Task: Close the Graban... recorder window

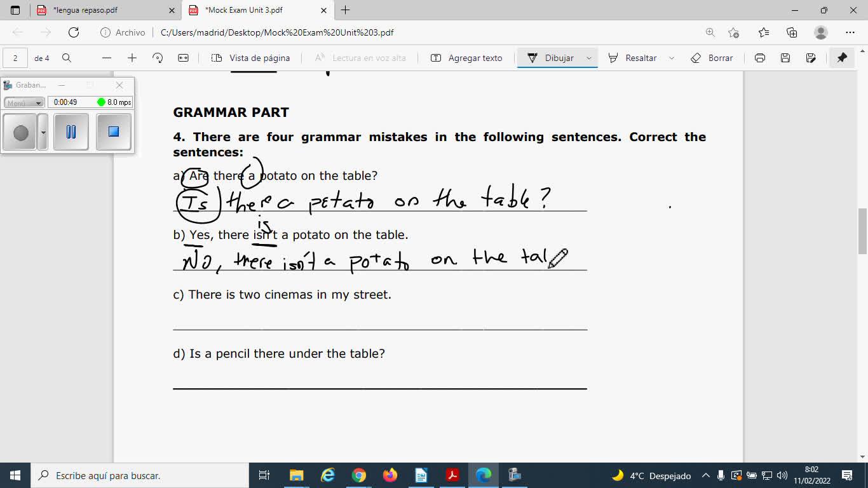Action: tap(119, 85)
